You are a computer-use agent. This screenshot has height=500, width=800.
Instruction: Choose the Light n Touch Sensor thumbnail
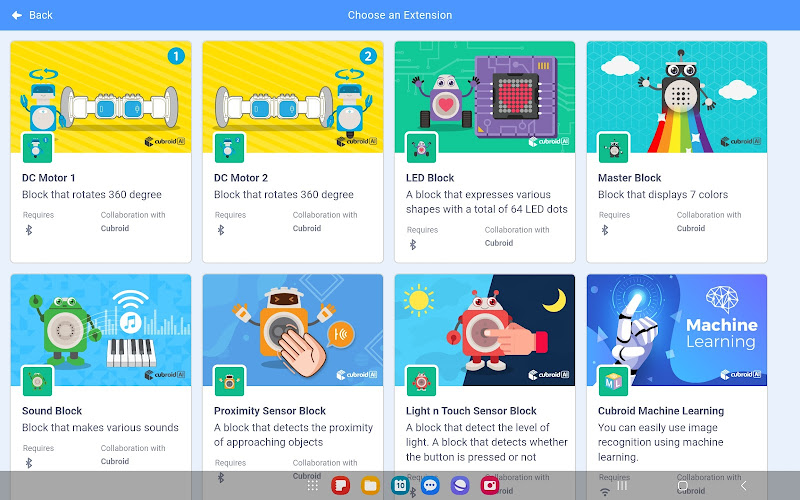click(485, 330)
